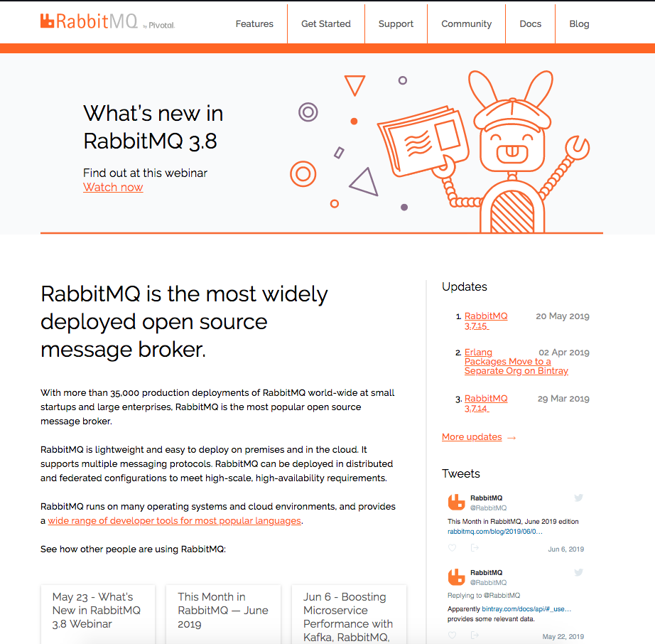Click the RabbitMQ avatar on the reply tweet
Screen dimensions: 655x644
pos(456,577)
